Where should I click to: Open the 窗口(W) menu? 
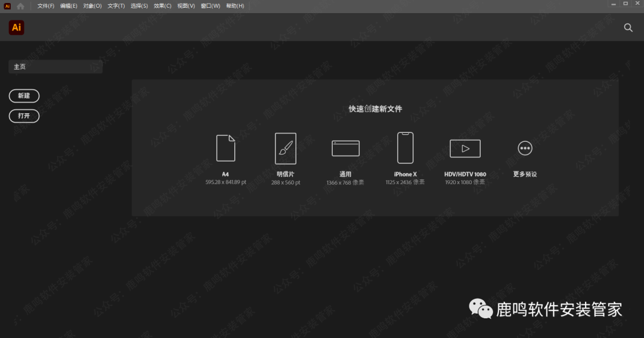point(210,6)
